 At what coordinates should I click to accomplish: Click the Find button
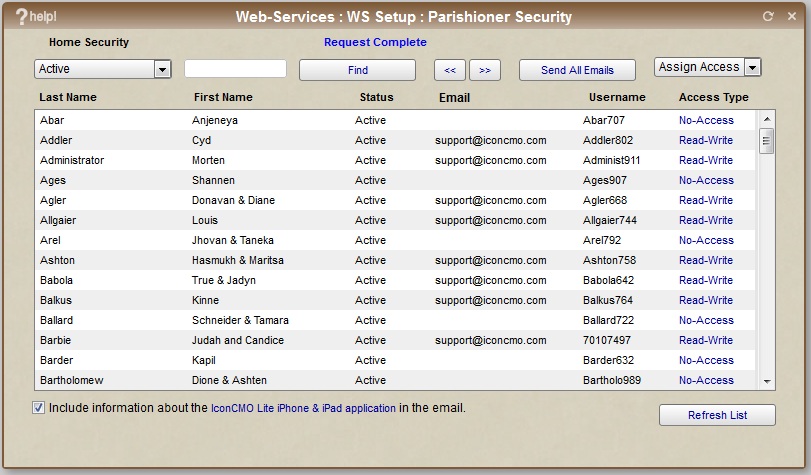click(x=357, y=70)
